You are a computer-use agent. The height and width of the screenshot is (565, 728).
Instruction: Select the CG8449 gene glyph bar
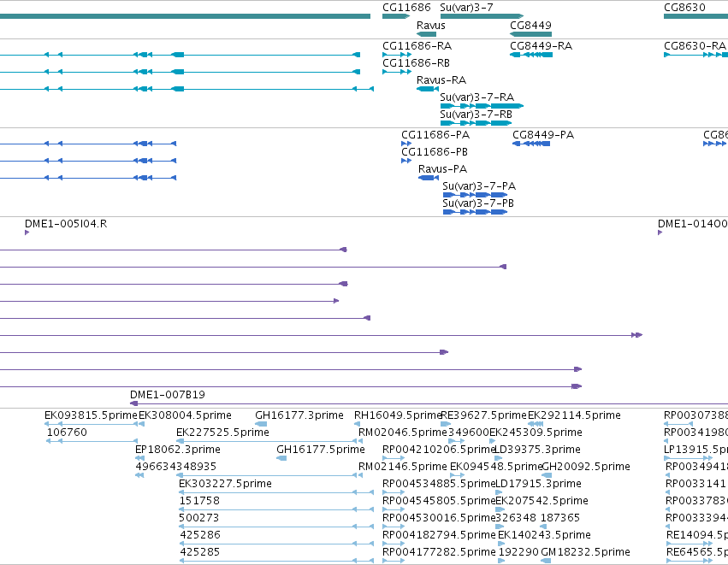pos(530,34)
